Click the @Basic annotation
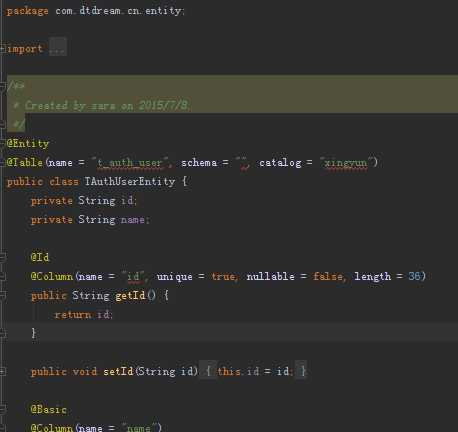This screenshot has width=458, height=432. pos(49,409)
